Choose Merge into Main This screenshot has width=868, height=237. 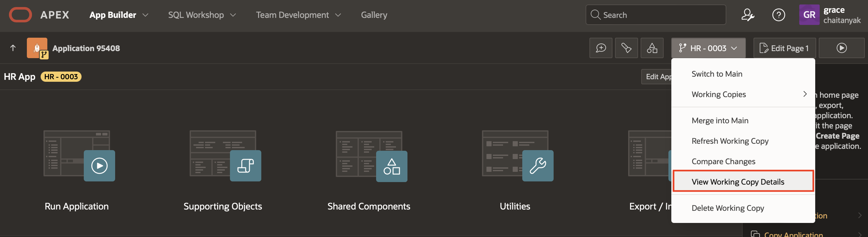[x=720, y=120]
